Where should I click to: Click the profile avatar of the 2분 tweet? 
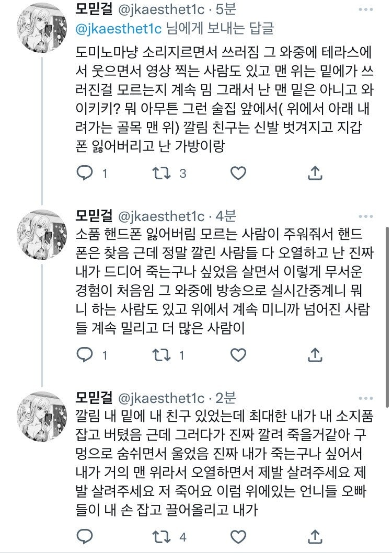pos(42,418)
